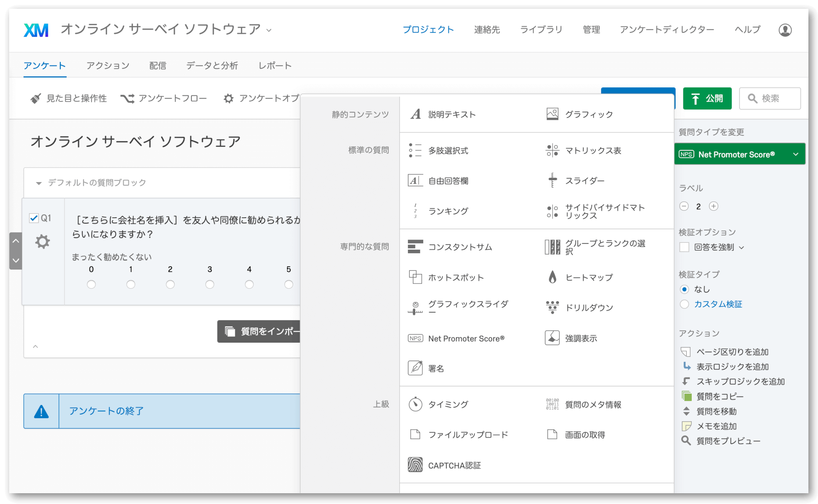Select the マトリックス表 icon

point(552,151)
